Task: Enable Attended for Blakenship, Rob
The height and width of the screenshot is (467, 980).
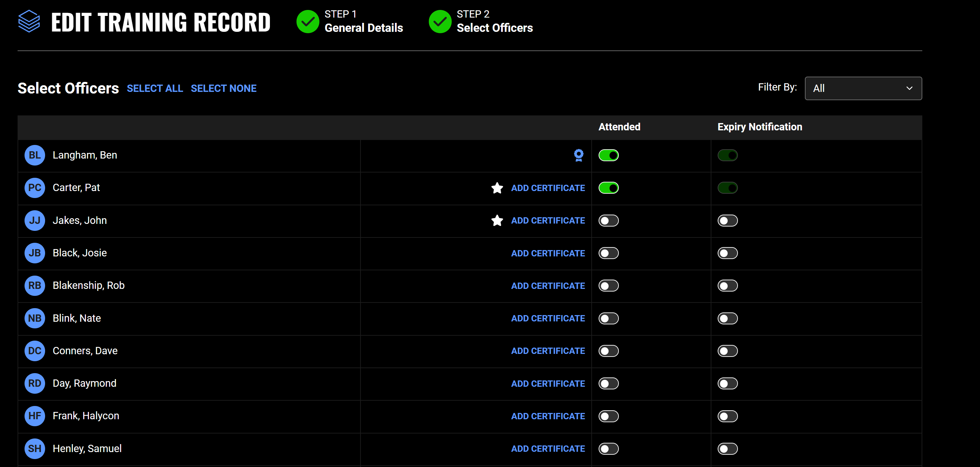Action: click(x=609, y=286)
